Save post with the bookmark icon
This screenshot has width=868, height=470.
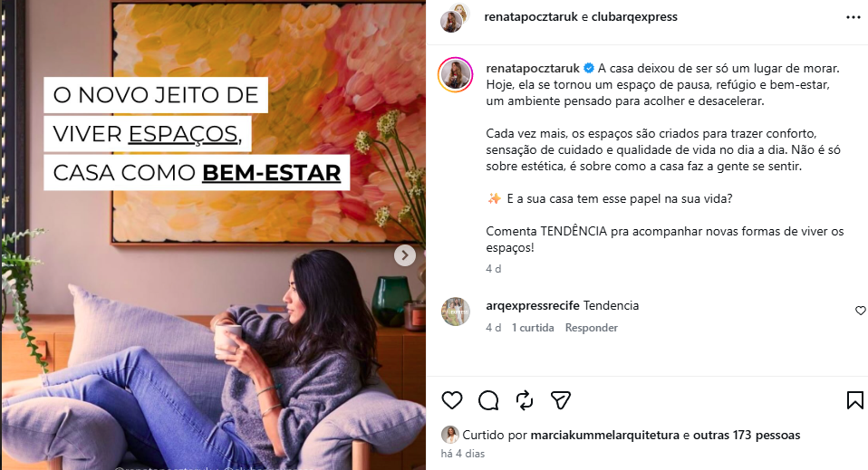pos(854,400)
